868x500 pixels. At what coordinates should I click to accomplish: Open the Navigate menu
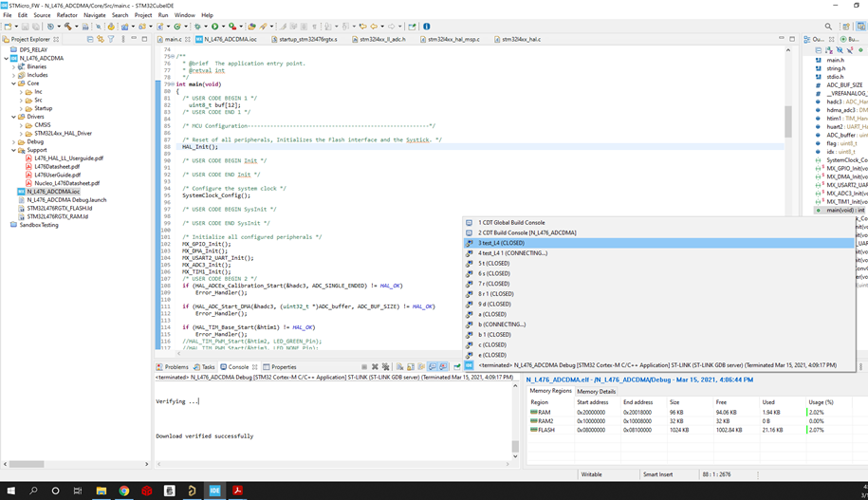point(94,15)
